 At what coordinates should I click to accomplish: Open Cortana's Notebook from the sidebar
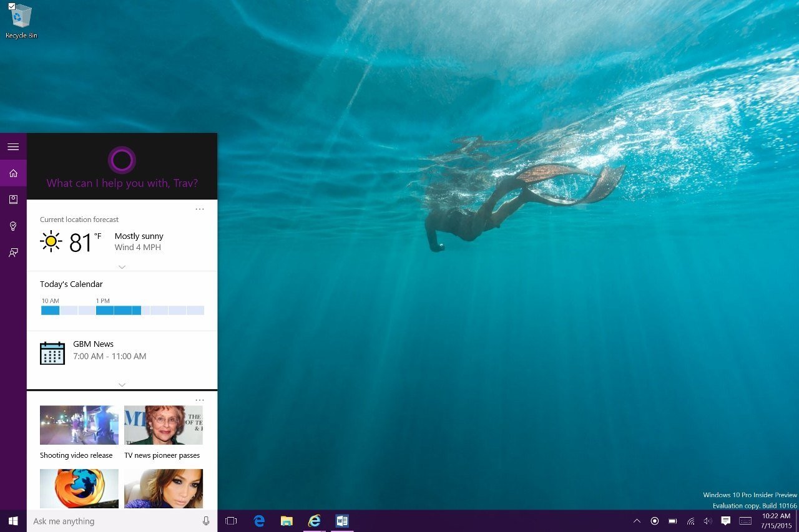(13, 200)
